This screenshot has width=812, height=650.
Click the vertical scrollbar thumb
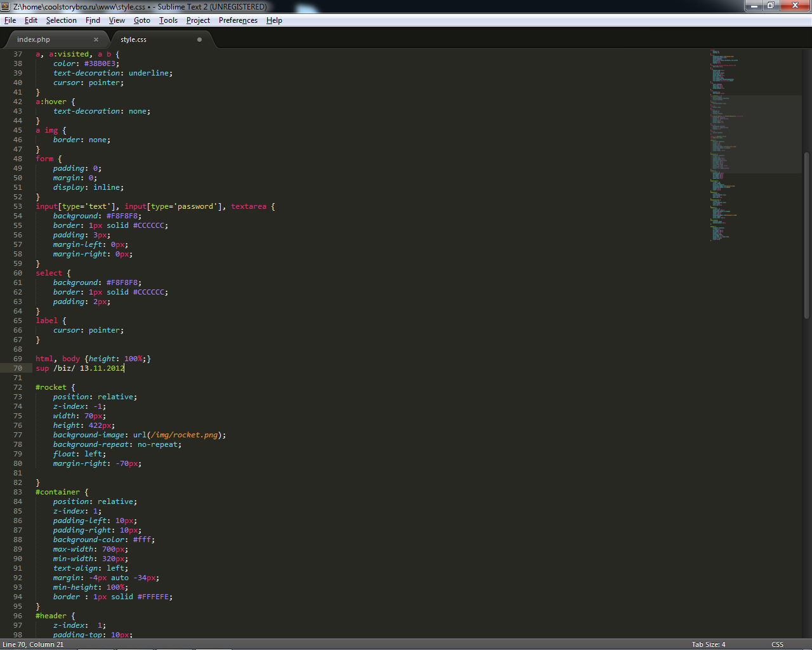point(807,235)
